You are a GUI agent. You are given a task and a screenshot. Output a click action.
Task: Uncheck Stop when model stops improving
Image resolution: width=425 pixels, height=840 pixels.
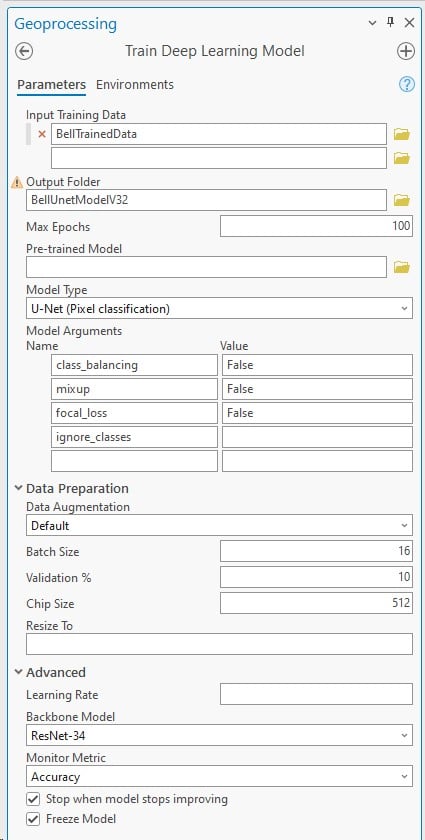click(x=33, y=799)
